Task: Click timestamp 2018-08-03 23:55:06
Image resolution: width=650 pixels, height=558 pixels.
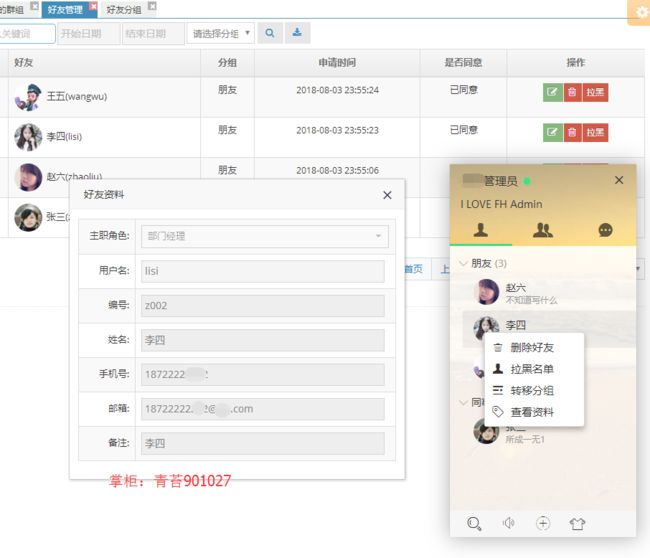Action: (x=337, y=170)
